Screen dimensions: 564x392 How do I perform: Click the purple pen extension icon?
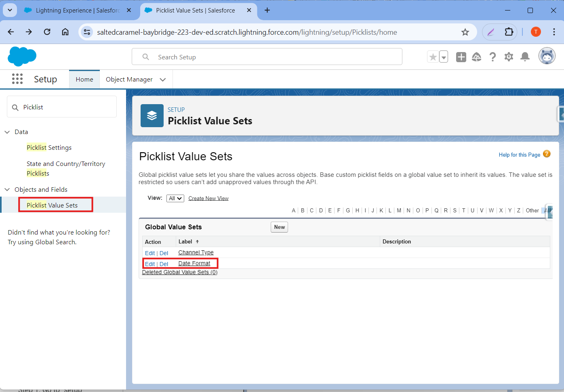click(x=491, y=32)
